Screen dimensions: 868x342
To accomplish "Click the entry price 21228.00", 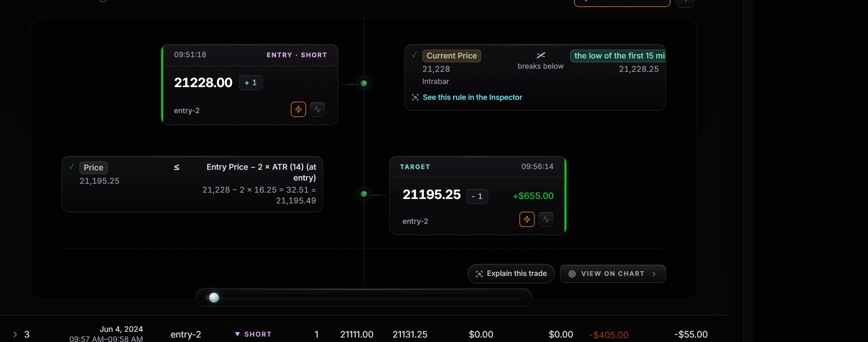I will coord(203,83).
